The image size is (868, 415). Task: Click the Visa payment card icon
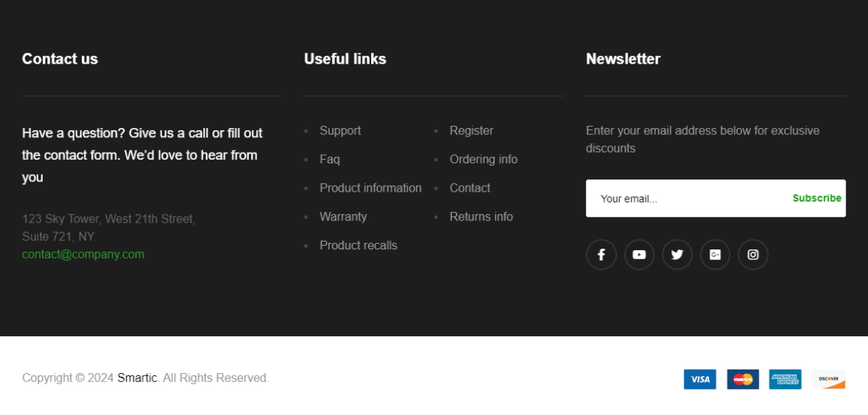point(699,380)
